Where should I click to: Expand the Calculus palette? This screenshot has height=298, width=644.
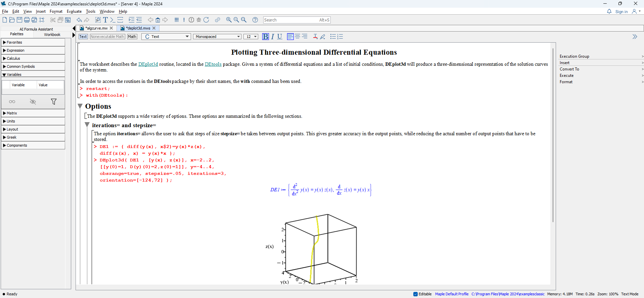click(x=33, y=58)
